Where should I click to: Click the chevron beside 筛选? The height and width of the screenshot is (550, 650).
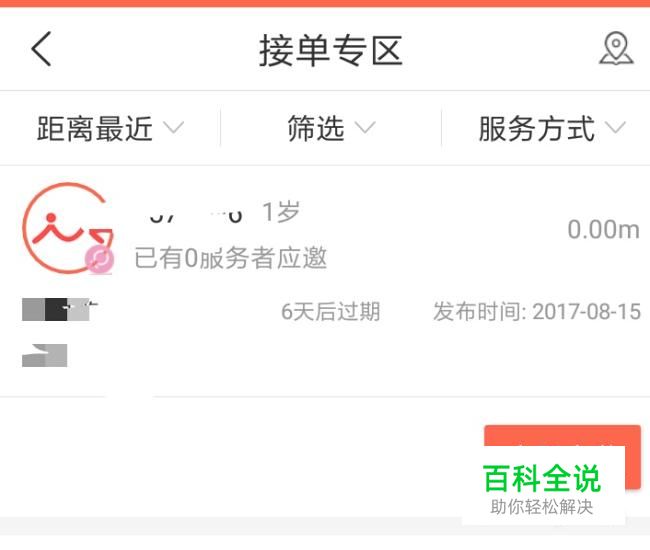(x=365, y=128)
